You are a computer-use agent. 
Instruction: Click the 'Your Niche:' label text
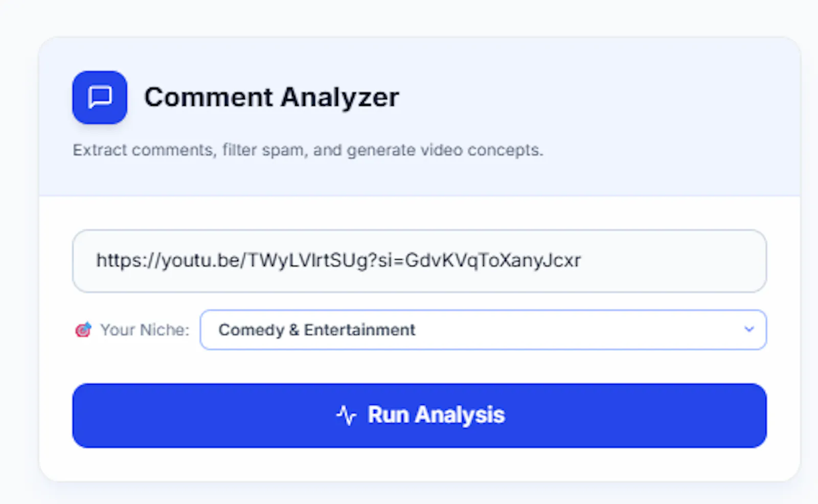tap(145, 330)
